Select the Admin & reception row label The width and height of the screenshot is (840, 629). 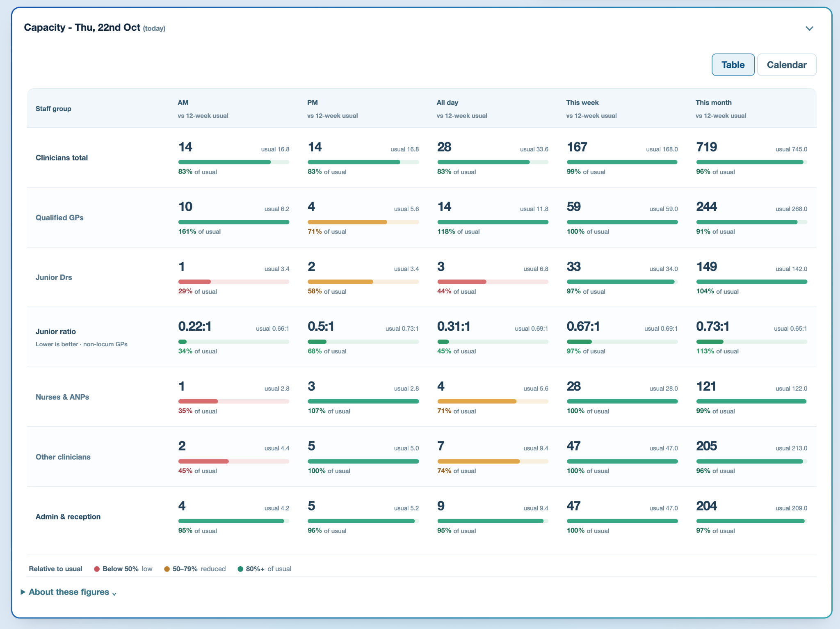click(x=68, y=517)
